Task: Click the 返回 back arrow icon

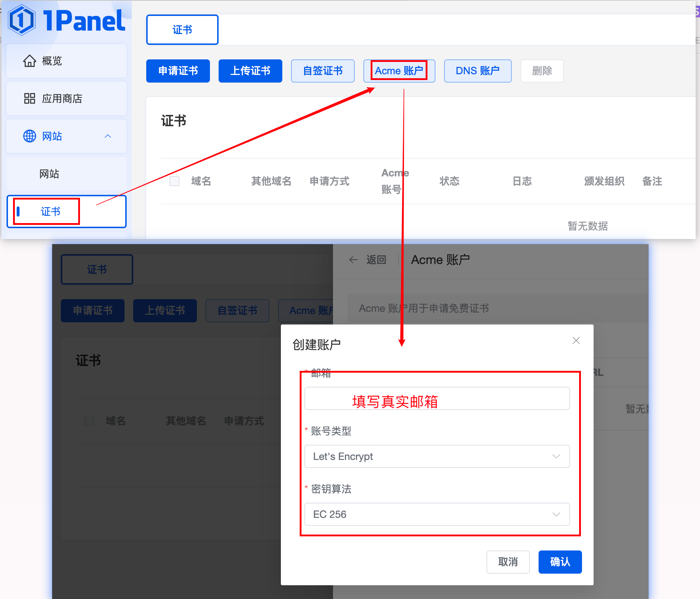Action: (354, 260)
